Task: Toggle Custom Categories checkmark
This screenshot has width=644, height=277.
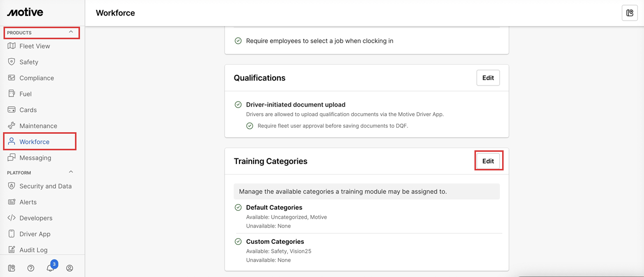Action: click(x=238, y=242)
